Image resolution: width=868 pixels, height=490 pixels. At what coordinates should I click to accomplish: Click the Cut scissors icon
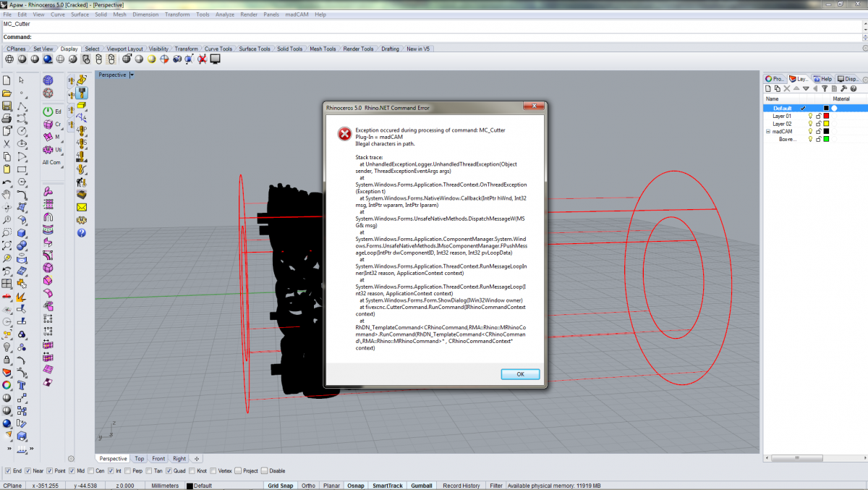click(7, 144)
